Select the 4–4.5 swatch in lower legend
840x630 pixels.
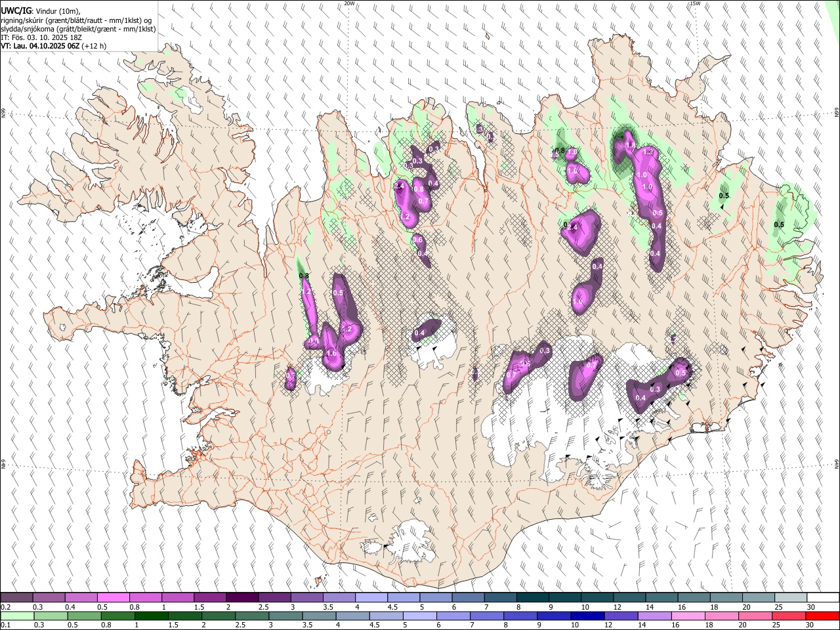tap(352, 616)
